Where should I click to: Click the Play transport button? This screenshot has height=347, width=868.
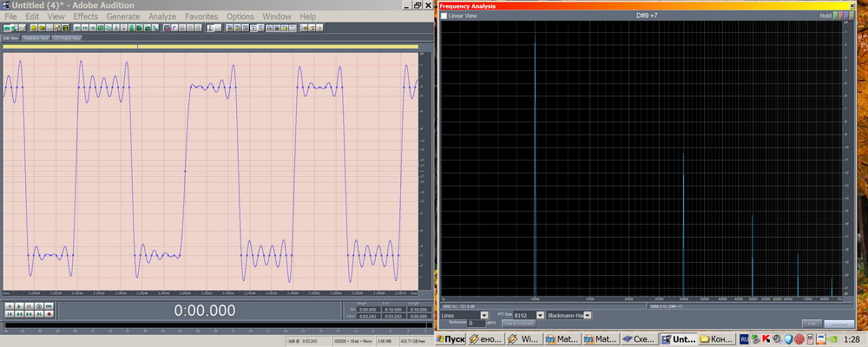point(19,306)
